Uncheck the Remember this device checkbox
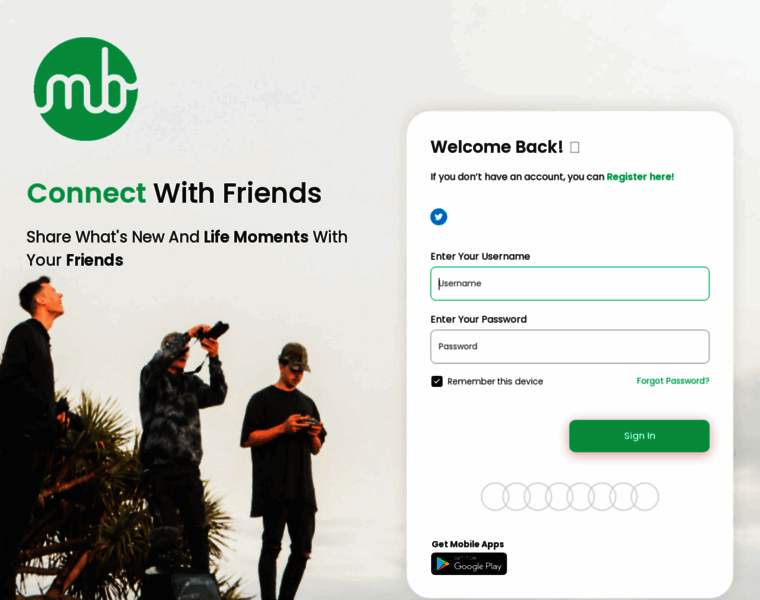 coord(437,381)
